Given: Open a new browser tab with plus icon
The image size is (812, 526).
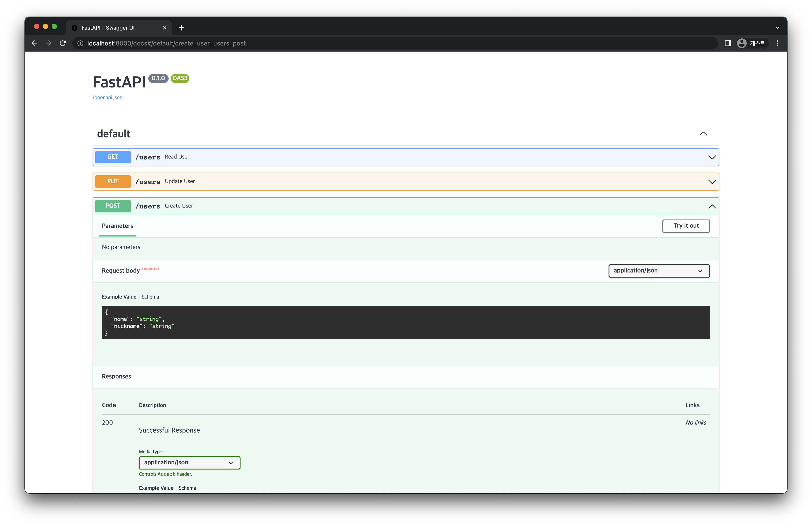Looking at the screenshot, I should pyautogui.click(x=182, y=28).
